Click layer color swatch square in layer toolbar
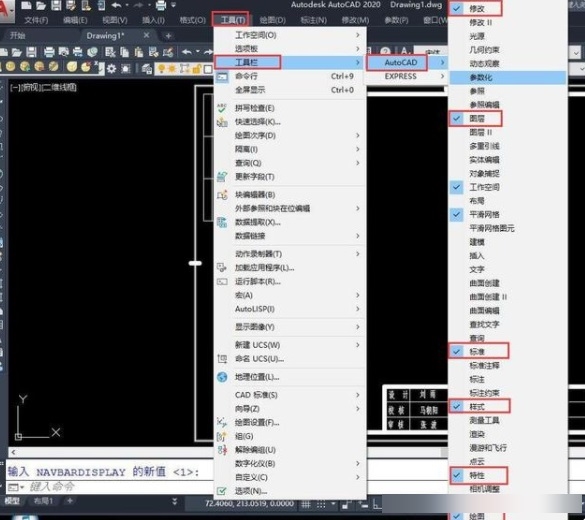 coord(208,69)
